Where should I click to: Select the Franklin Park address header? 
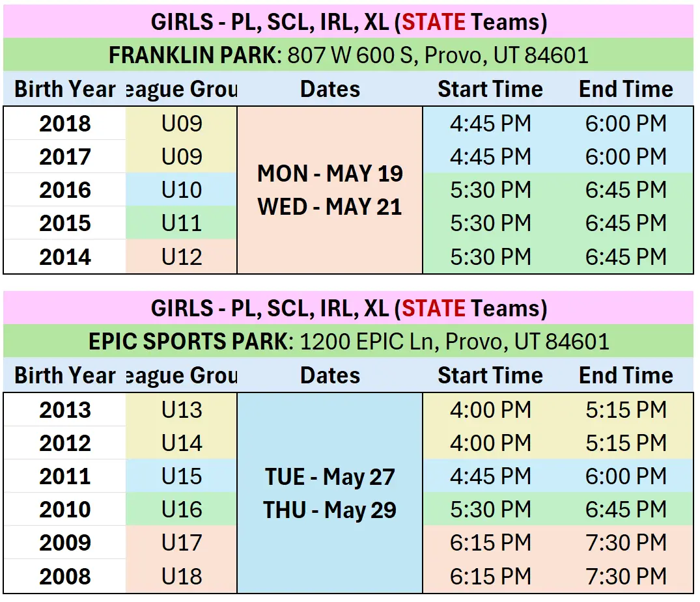point(348,55)
